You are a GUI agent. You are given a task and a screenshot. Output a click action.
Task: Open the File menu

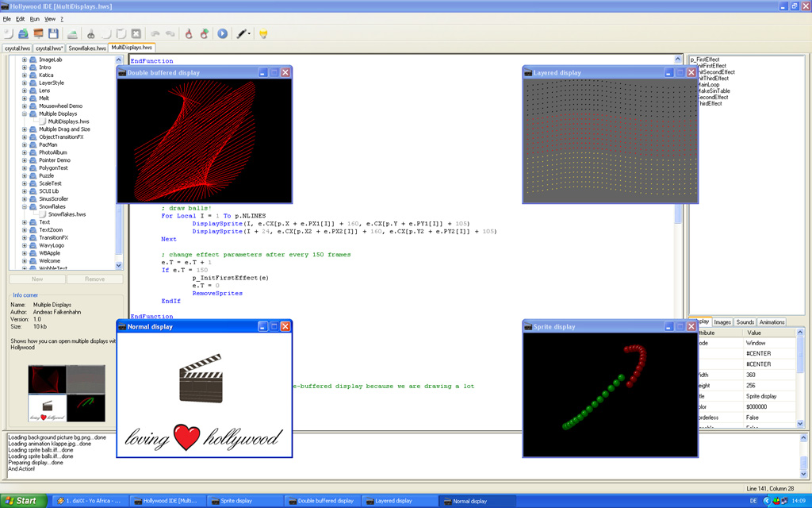pos(6,19)
